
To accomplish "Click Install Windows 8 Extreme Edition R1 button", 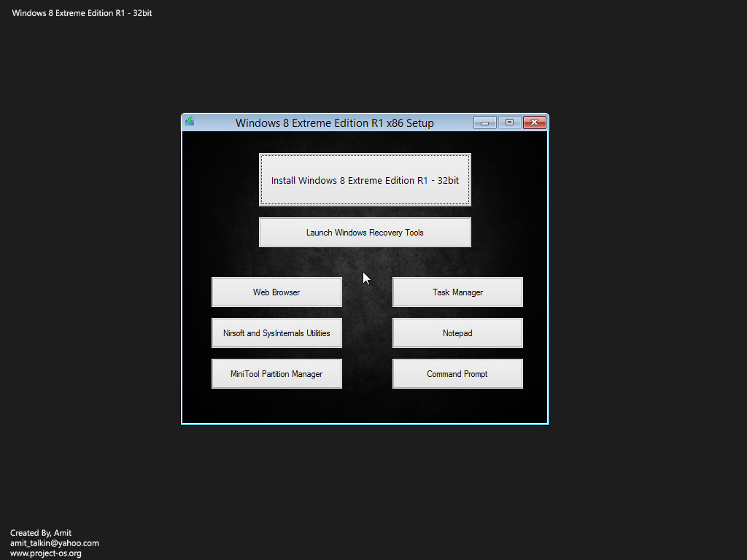I will coord(365,180).
